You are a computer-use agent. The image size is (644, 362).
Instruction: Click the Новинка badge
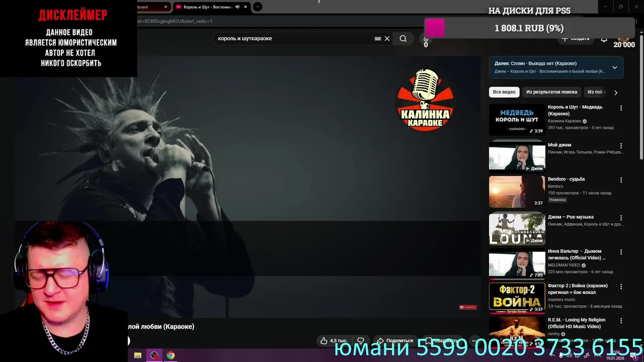(x=557, y=200)
